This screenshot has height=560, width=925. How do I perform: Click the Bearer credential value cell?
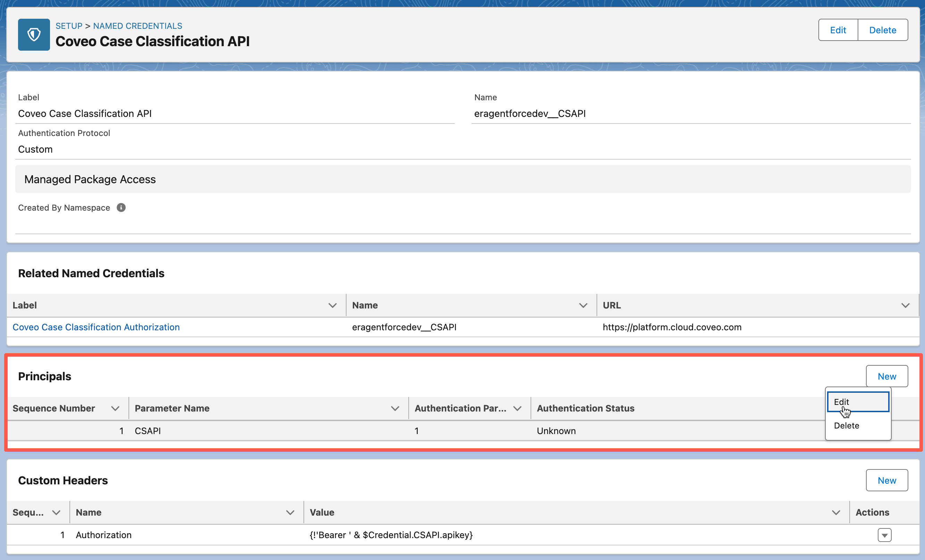click(x=391, y=535)
